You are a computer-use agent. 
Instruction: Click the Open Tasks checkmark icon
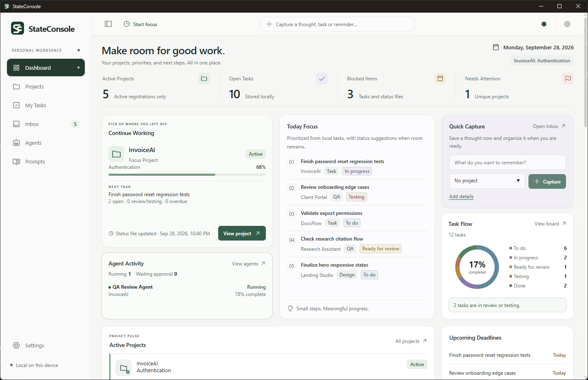point(322,78)
